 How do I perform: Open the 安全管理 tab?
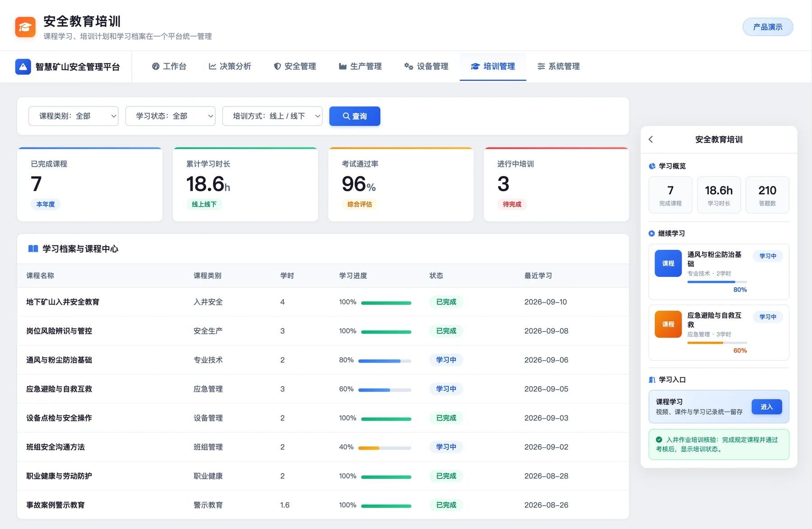pyautogui.click(x=295, y=67)
